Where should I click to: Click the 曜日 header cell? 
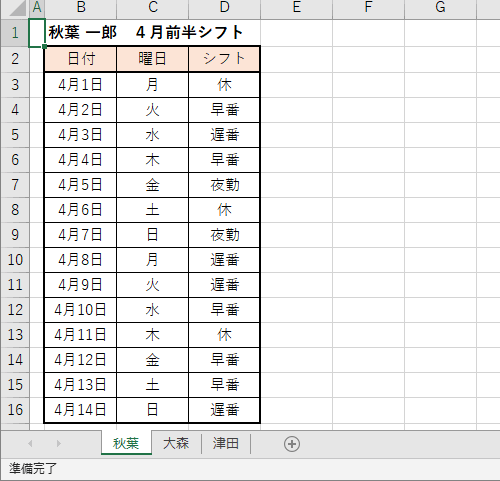[x=153, y=59]
